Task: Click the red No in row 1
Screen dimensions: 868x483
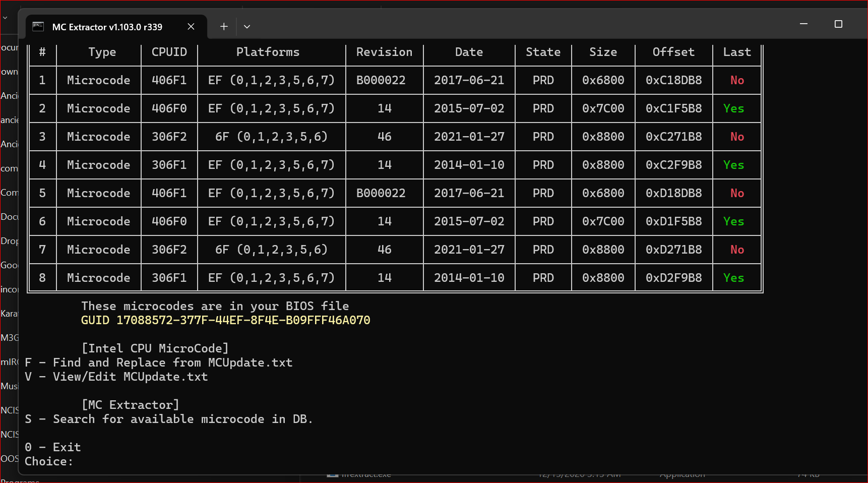Action: click(737, 80)
